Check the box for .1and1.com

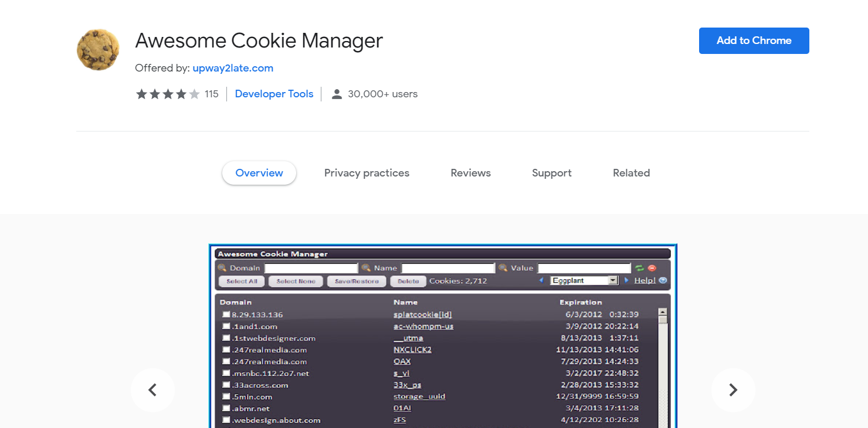(x=226, y=327)
